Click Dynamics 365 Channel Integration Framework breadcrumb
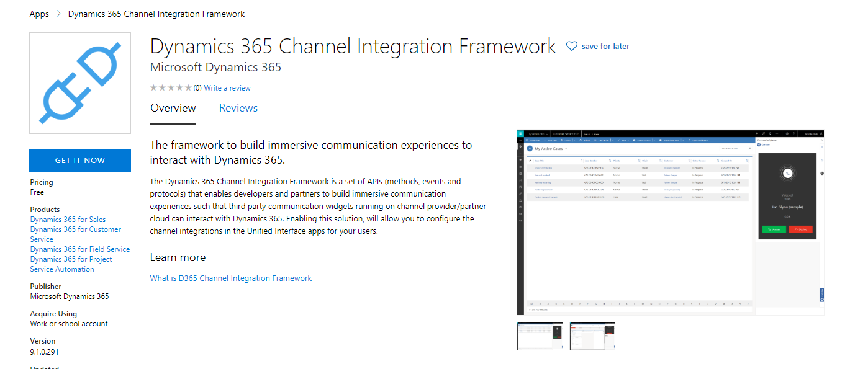The width and height of the screenshot is (868, 369). pyautogui.click(x=156, y=14)
